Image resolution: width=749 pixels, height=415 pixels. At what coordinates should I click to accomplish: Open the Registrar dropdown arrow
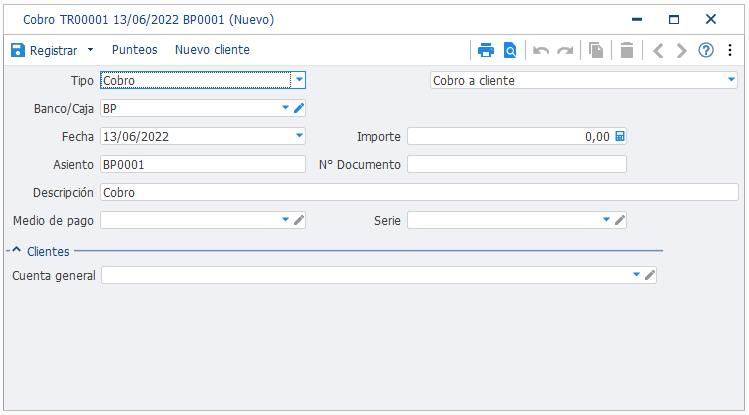(x=90, y=50)
